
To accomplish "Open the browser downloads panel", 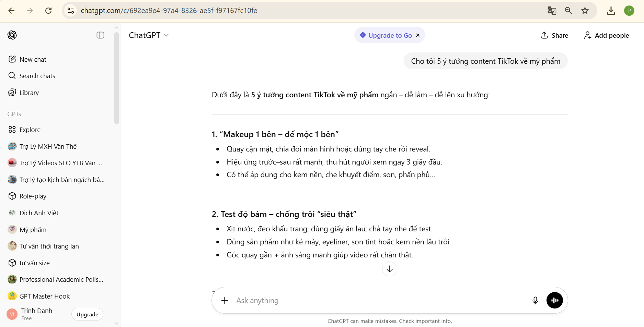I will point(611,11).
